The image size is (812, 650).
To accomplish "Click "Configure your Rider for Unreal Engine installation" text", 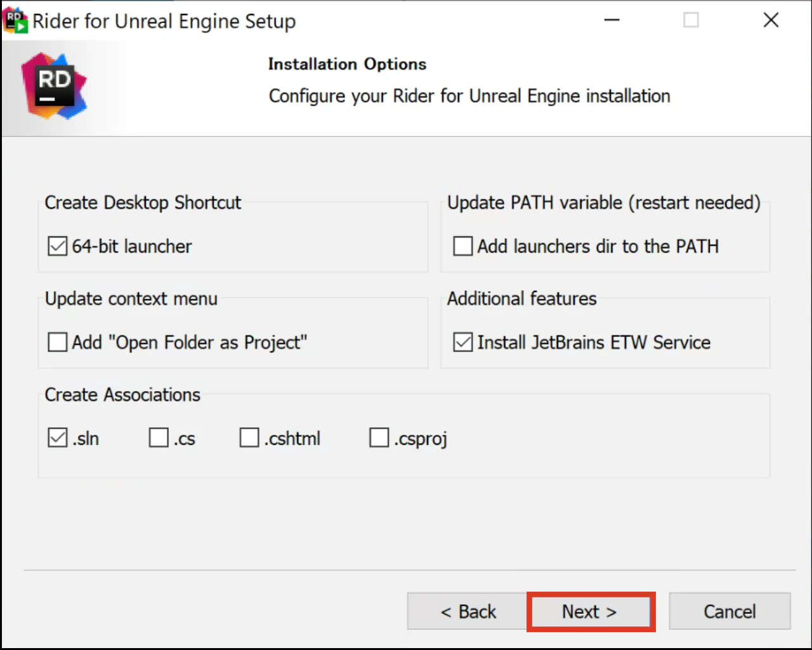I will pos(469,96).
